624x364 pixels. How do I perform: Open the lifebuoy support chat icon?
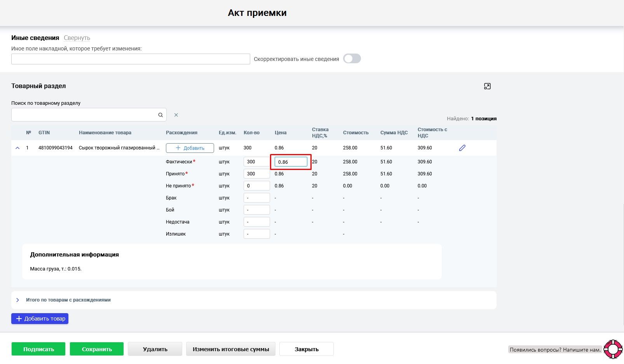point(613,349)
